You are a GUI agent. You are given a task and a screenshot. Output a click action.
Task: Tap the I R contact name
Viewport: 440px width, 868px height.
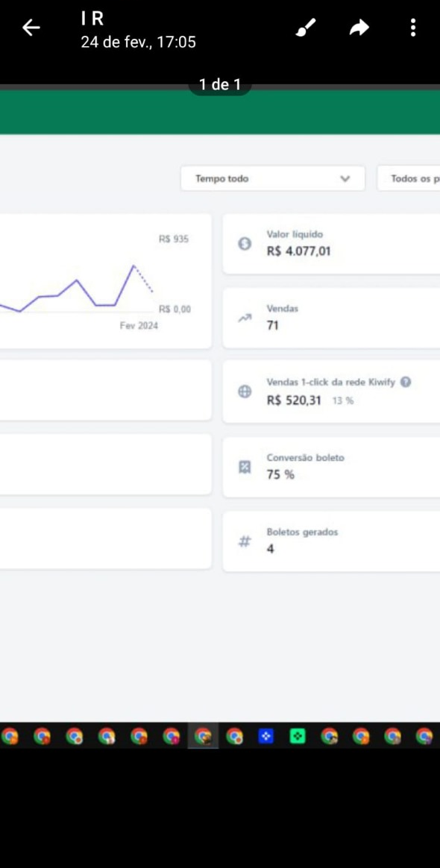(x=92, y=18)
